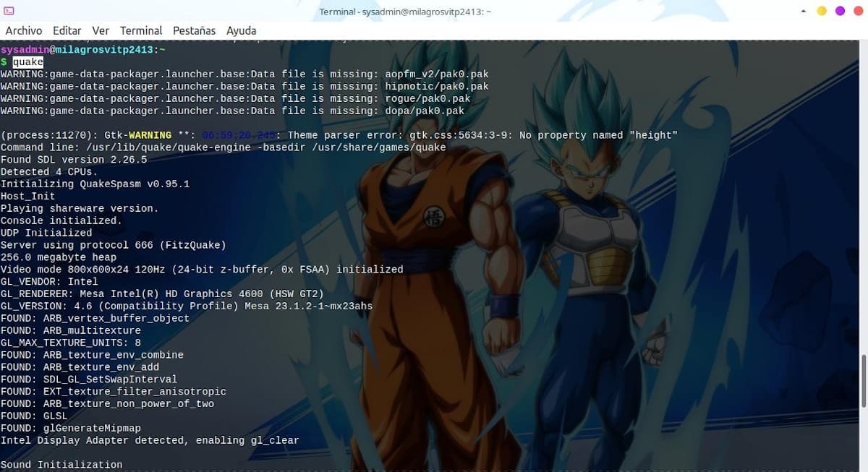Close the terminal with the red button
868x472 pixels.
coord(858,12)
